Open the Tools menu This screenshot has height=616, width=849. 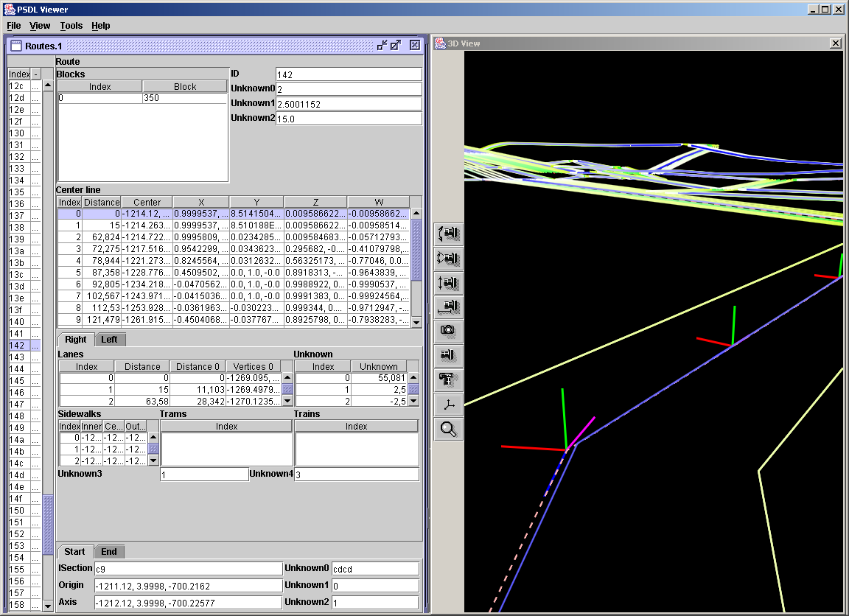71,26
